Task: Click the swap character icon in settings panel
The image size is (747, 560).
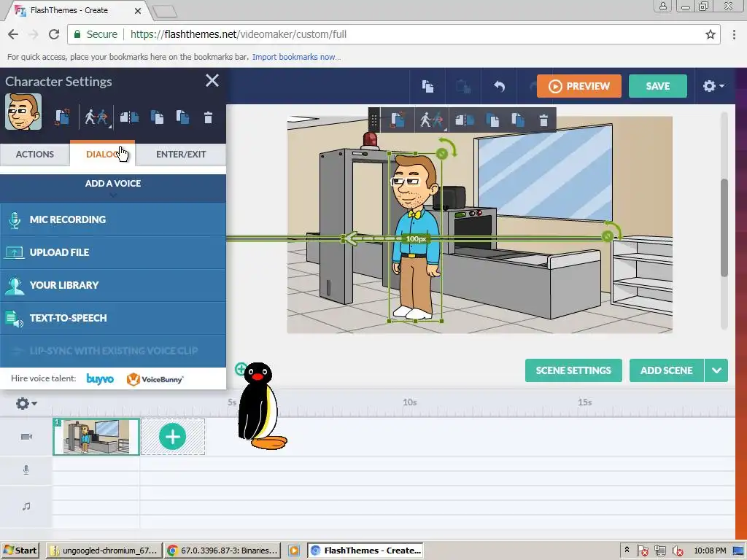Action: point(62,117)
